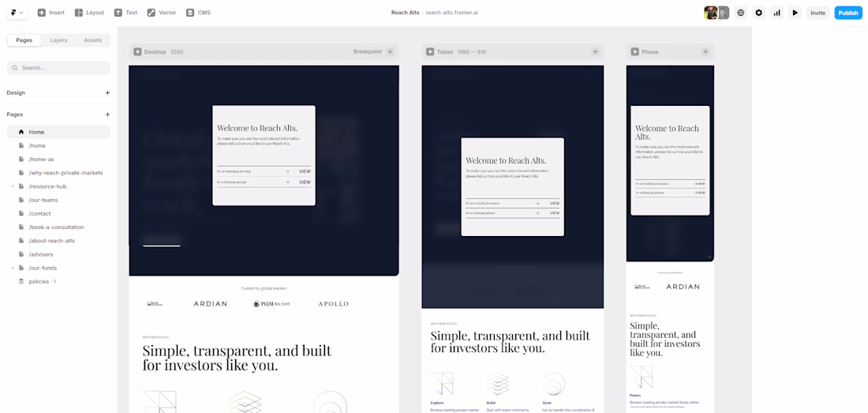Click Tablet financial adviser VIEW link
Image resolution: width=868 pixels, height=413 pixels.
(x=554, y=213)
